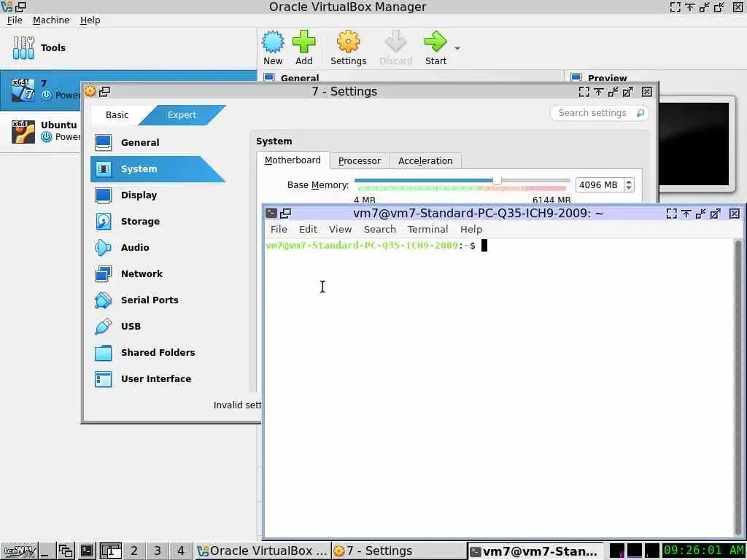Open the Help menu in VirtualBox Manager
This screenshot has width=747, height=560.
click(90, 20)
